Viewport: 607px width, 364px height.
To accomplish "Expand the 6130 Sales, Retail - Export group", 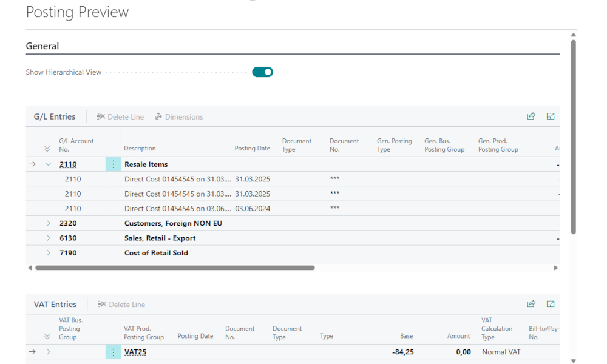I will point(48,238).
